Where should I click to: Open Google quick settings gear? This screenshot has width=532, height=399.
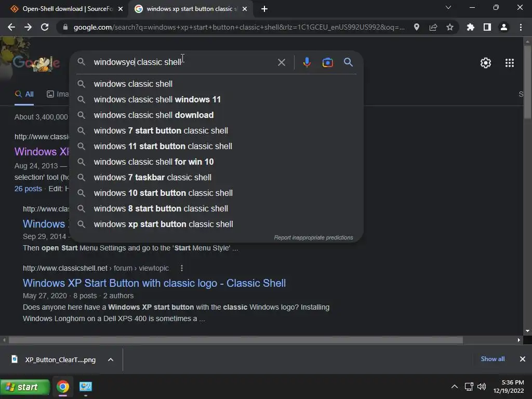(x=486, y=63)
